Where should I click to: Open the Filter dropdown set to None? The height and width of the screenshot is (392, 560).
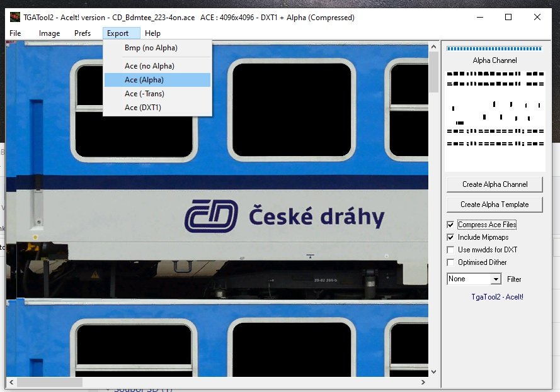pyautogui.click(x=496, y=279)
